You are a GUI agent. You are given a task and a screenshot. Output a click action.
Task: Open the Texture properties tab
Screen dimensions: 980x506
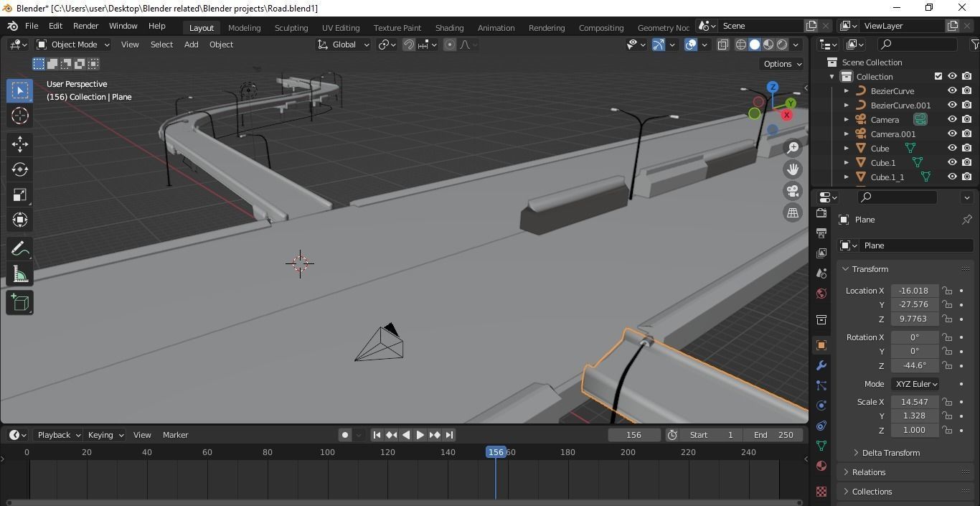tap(821, 492)
